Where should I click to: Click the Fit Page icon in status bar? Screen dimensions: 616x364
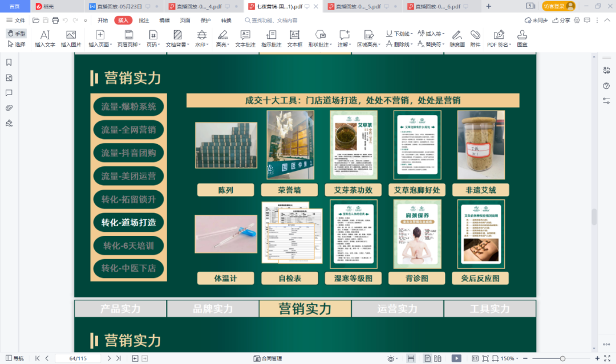click(x=485, y=358)
